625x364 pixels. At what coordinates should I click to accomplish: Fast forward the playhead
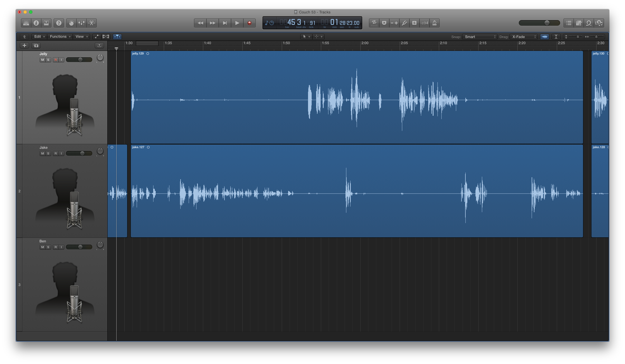212,23
